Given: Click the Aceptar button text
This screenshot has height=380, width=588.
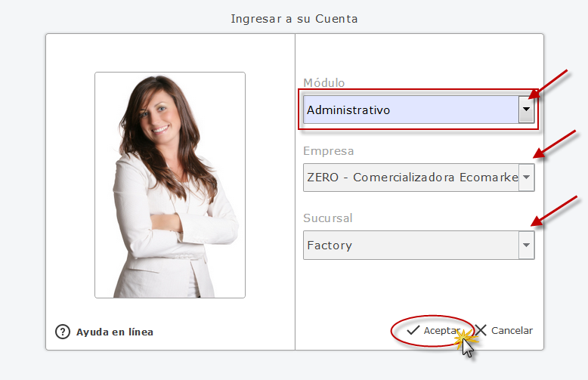Looking at the screenshot, I should (x=441, y=331).
